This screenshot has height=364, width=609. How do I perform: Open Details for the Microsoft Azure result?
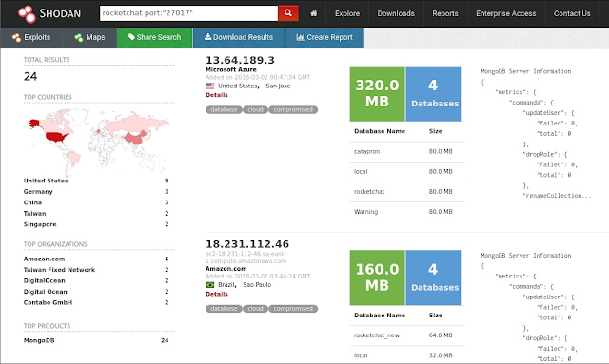point(217,95)
